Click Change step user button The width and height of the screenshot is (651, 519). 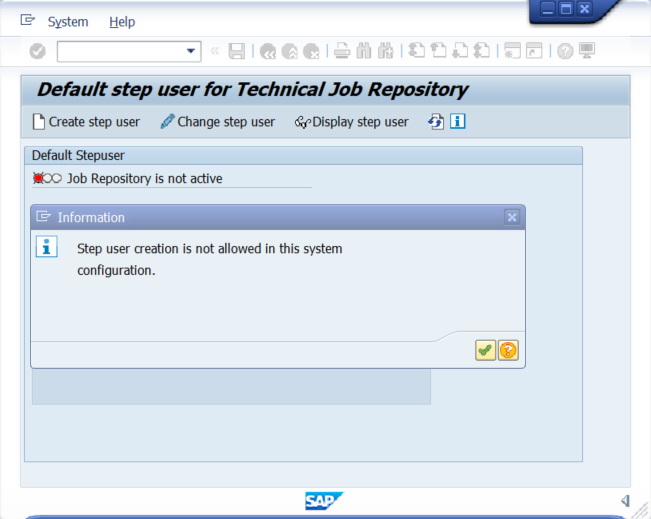click(218, 122)
